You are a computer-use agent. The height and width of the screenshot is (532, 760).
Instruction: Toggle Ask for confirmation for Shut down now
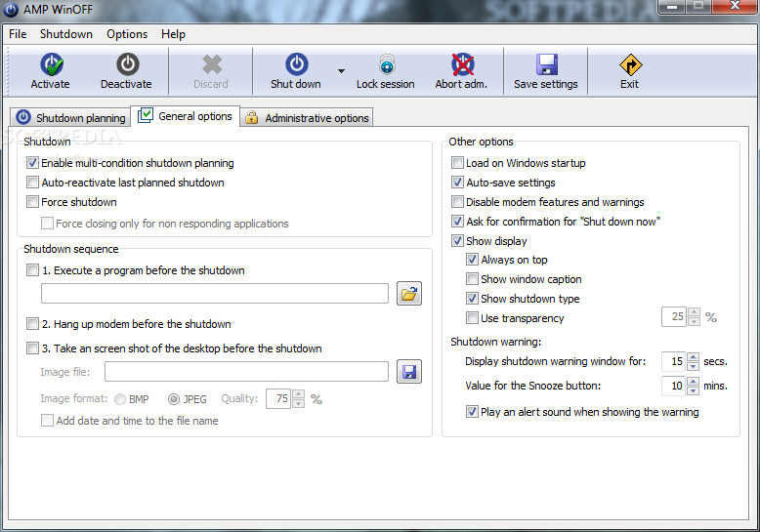click(457, 222)
